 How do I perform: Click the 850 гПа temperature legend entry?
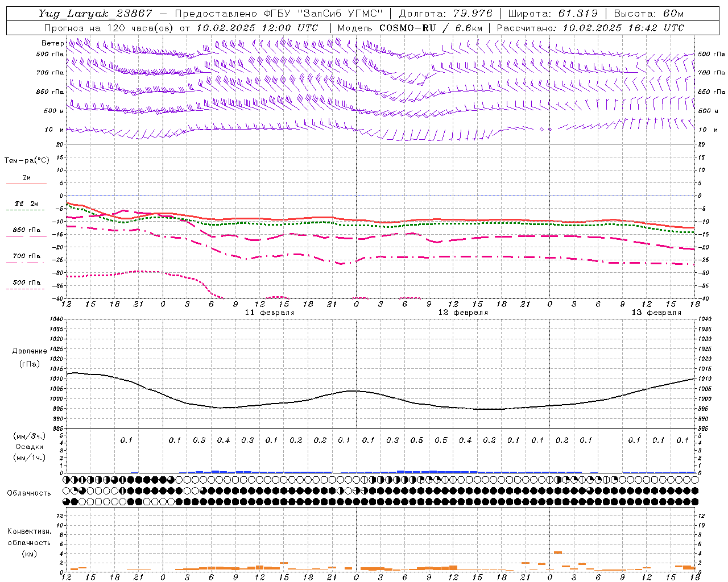pyautogui.click(x=26, y=230)
